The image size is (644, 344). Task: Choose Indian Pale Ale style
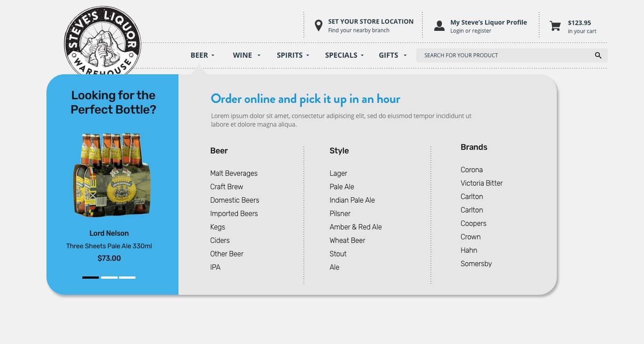(x=352, y=200)
